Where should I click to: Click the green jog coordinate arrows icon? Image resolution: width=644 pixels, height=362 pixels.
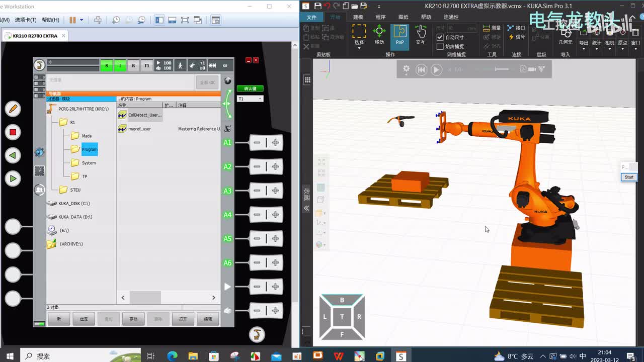point(227,104)
